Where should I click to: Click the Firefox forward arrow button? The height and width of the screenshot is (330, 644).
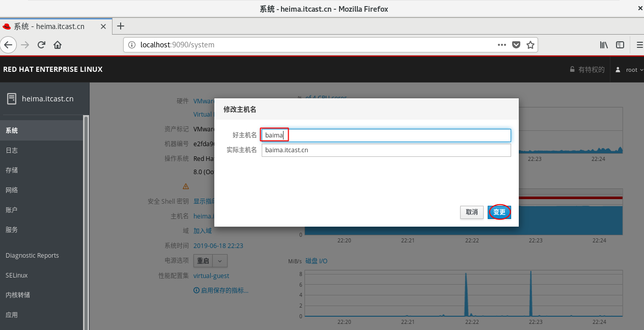pyautogui.click(x=25, y=45)
